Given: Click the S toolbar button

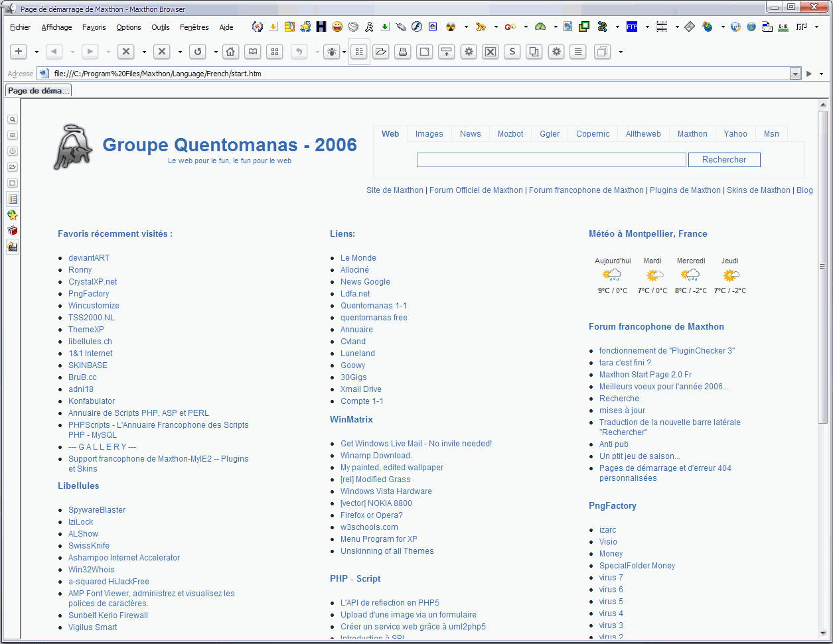Looking at the screenshot, I should click(x=512, y=52).
